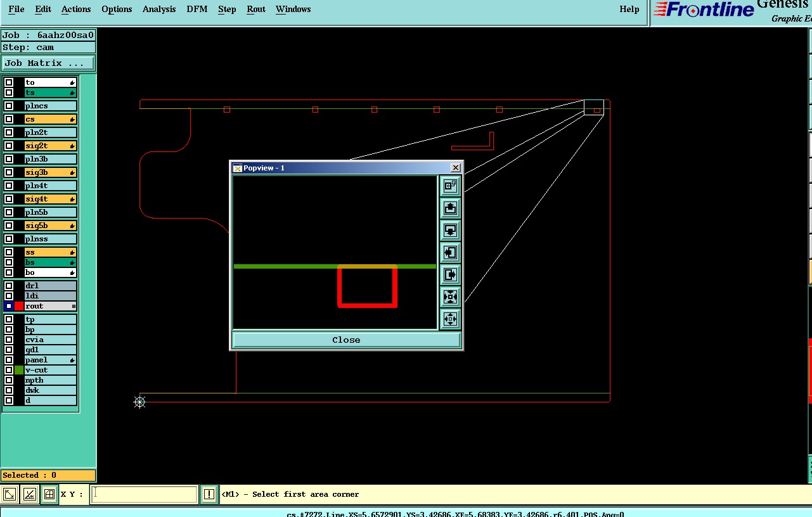The height and width of the screenshot is (517, 812).
Task: Click the small icon on the rout layer row
Action: tap(74, 307)
